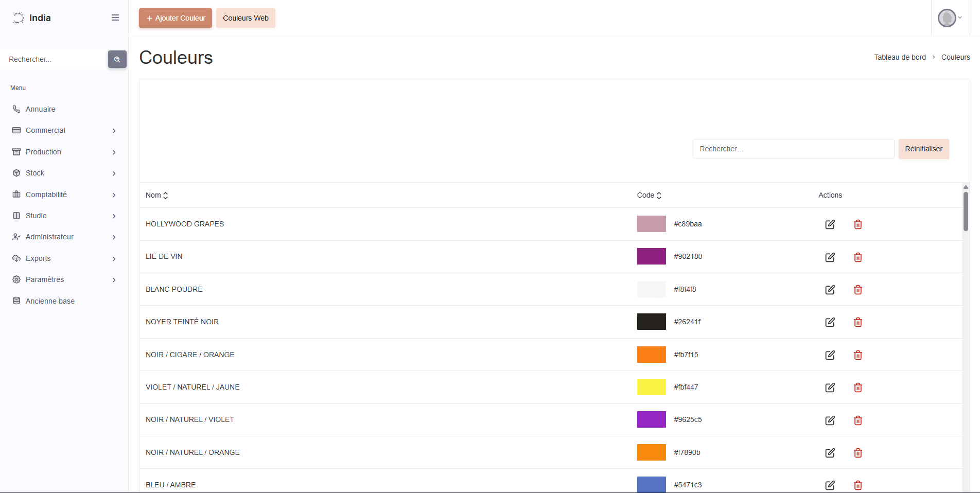Image resolution: width=980 pixels, height=493 pixels.
Task: Open the user avatar menu
Action: point(950,18)
